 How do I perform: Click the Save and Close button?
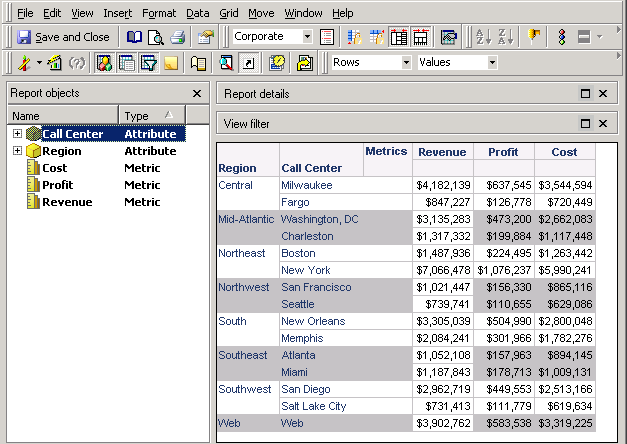pyautogui.click(x=64, y=37)
